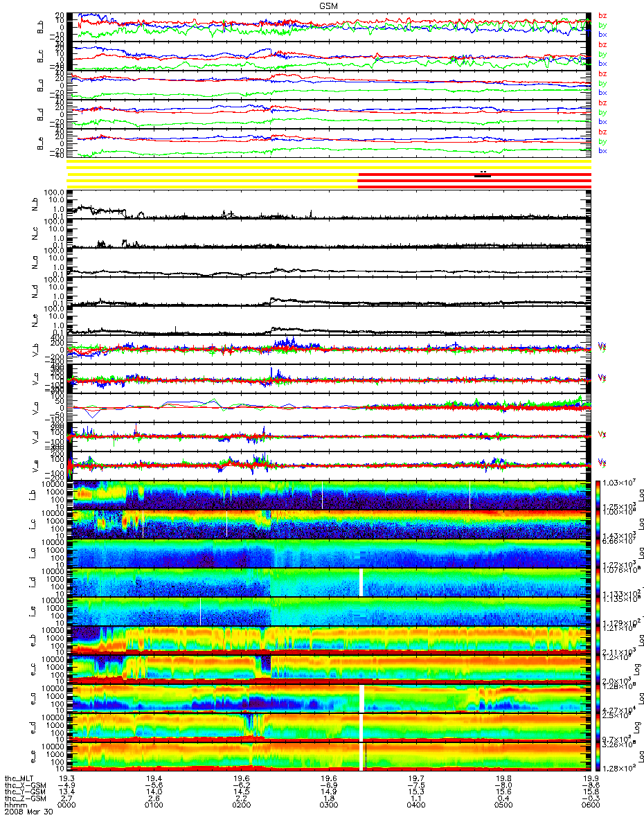The image size is (644, 831).
Task: Click the e_e electron spectrogram panel
Action: (329, 756)
